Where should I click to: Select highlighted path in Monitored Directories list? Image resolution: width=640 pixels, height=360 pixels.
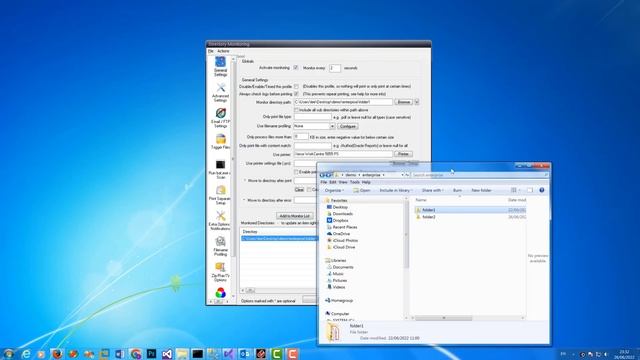pyautogui.click(x=279, y=238)
